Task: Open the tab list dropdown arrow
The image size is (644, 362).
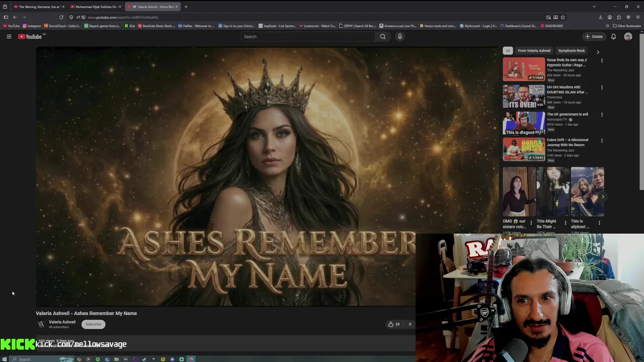Action: tap(594, 7)
